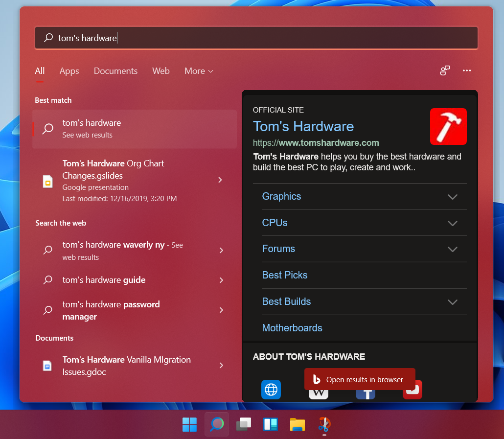Visit the tomshardware.com link
This screenshot has width=504, height=439.
pos(316,143)
